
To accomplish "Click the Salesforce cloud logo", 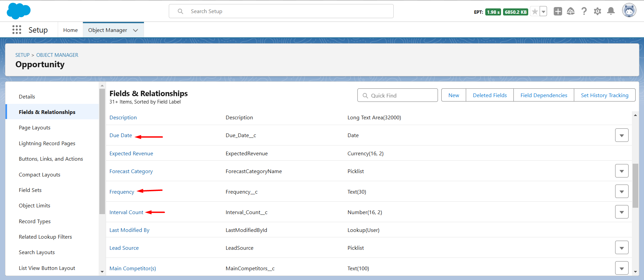I will pyautogui.click(x=18, y=11).
